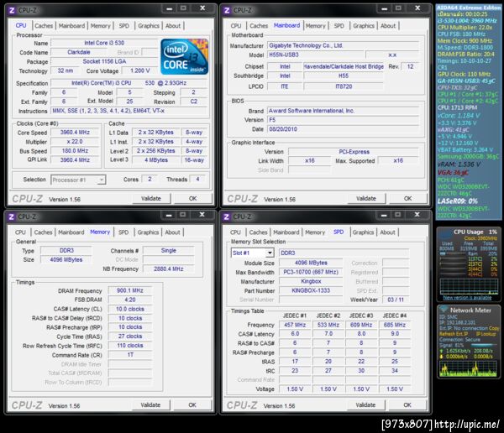This screenshot has height=433, width=504.
Task: Click the IP Lookup link in Network Meter
Action: point(486,334)
